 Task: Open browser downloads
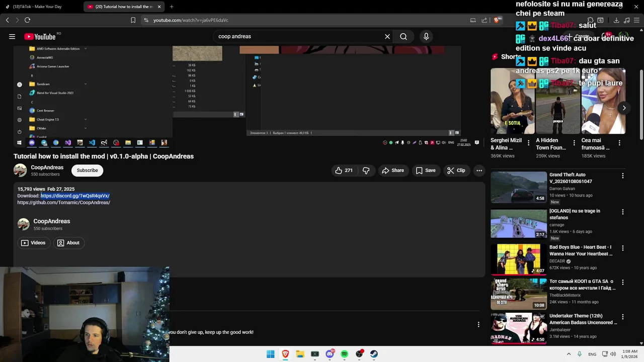[616, 20]
